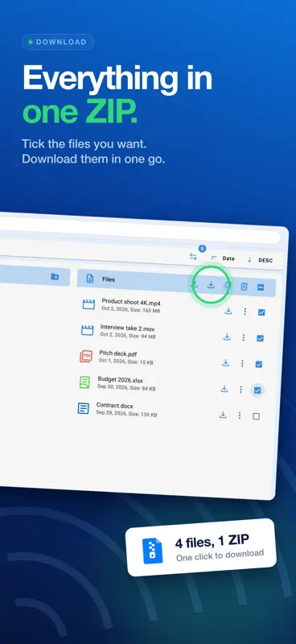Image resolution: width=296 pixels, height=644 pixels.
Task: Open the Date sort field dropdown
Action: (x=228, y=258)
